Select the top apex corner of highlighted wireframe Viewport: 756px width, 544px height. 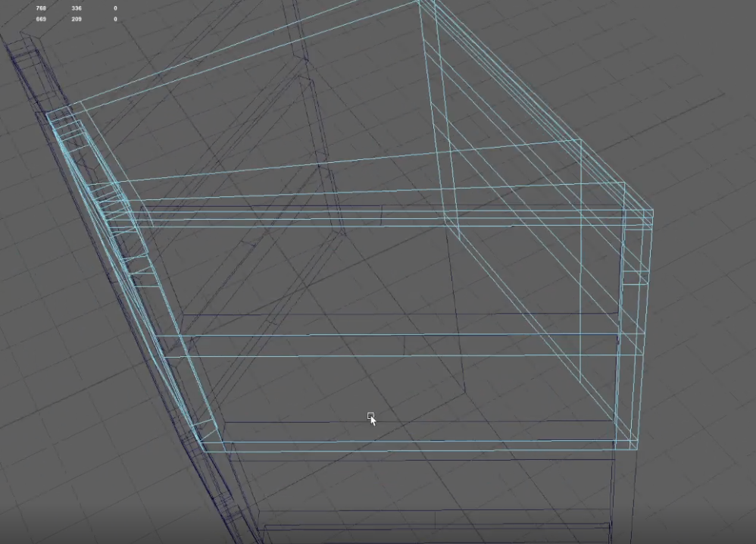(419, 2)
